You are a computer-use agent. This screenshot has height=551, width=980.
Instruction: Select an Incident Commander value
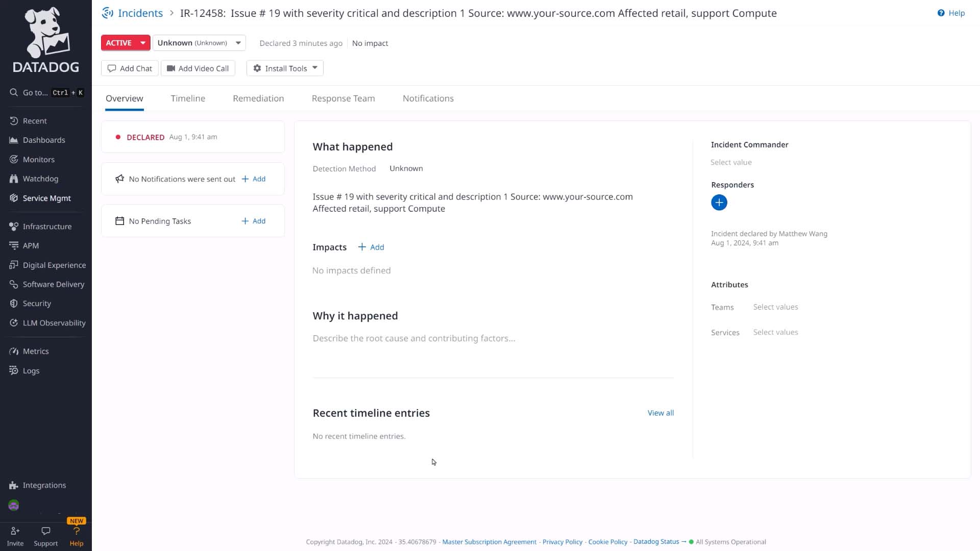[731, 162]
